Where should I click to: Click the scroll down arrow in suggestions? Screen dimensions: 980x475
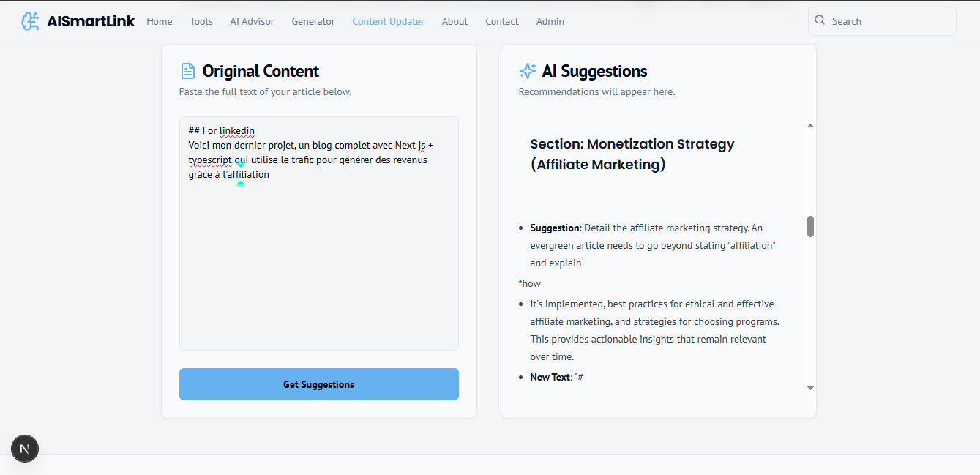[x=810, y=388]
